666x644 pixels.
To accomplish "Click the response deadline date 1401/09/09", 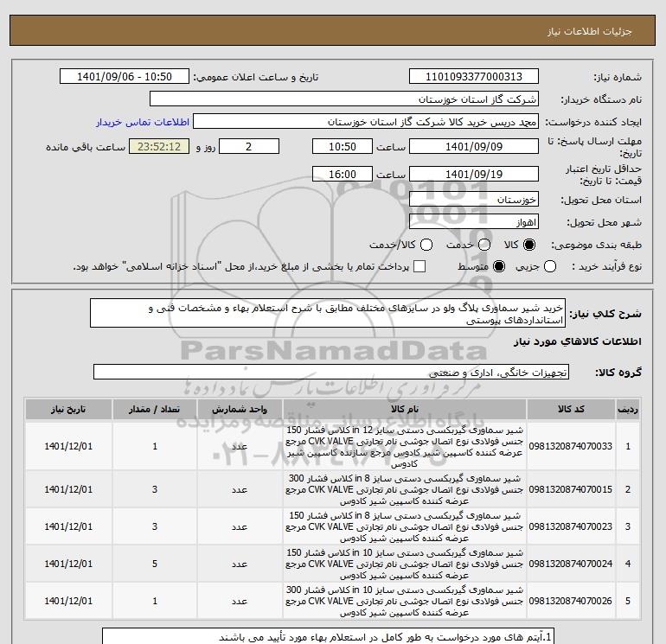I will [x=474, y=146].
